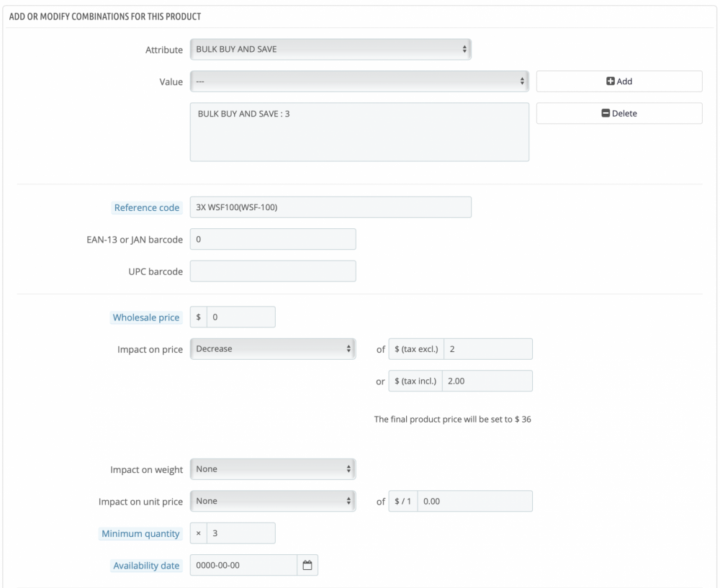720x588 pixels.
Task: Click the Minimum quantity input field
Action: (240, 533)
